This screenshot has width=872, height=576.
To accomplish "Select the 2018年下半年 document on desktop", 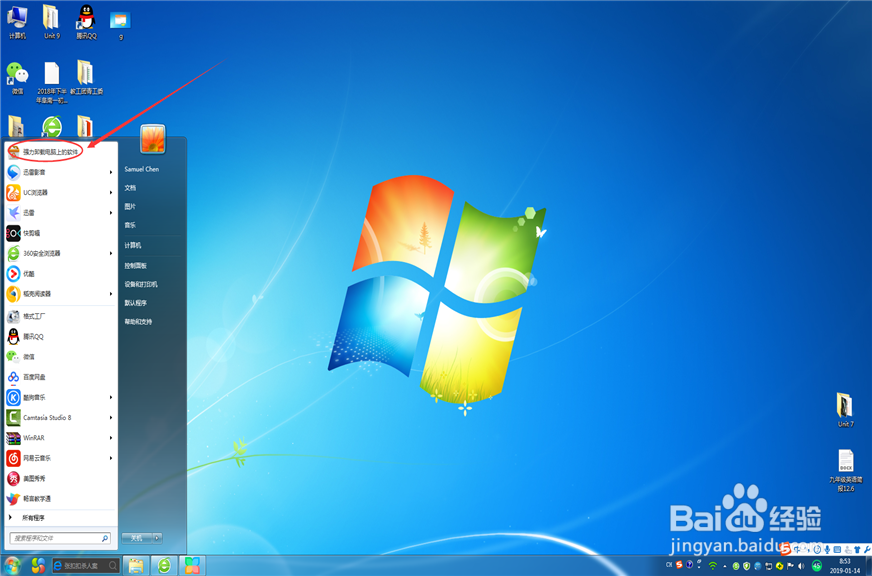I will coord(52,82).
